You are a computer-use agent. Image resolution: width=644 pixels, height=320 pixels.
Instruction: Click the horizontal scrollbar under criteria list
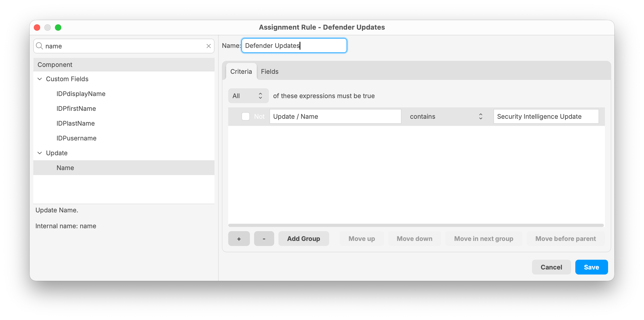[x=416, y=225]
